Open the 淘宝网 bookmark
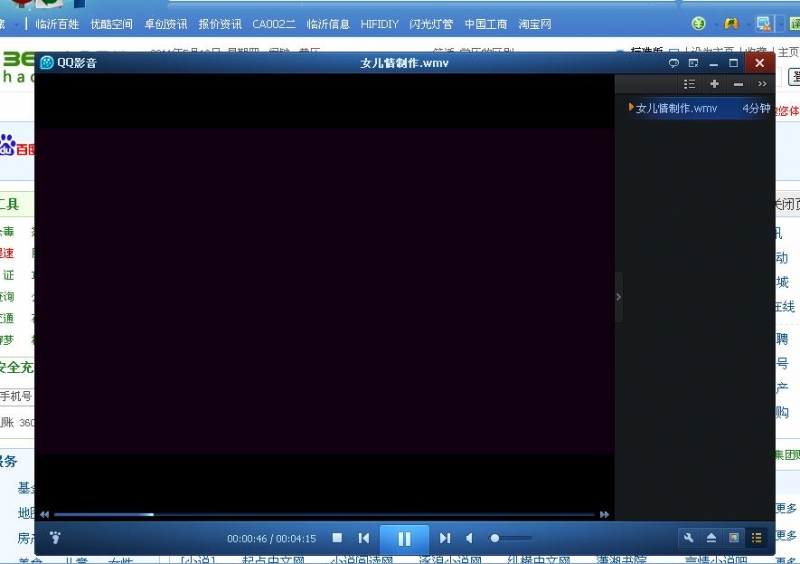This screenshot has width=800, height=564. pos(535,24)
